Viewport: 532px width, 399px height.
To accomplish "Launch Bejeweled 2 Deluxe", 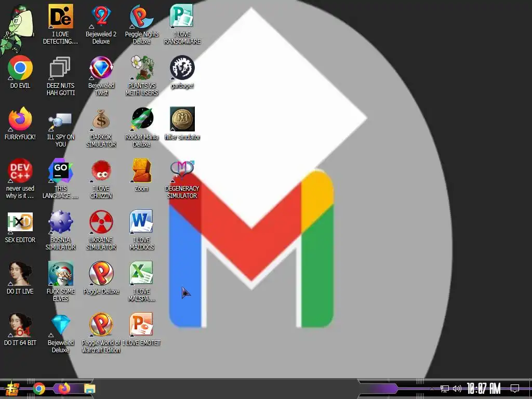I will (x=101, y=16).
